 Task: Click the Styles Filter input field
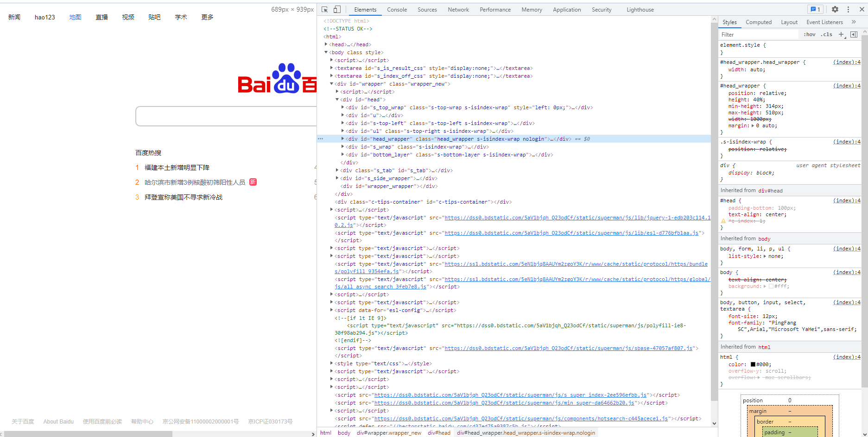[759, 34]
